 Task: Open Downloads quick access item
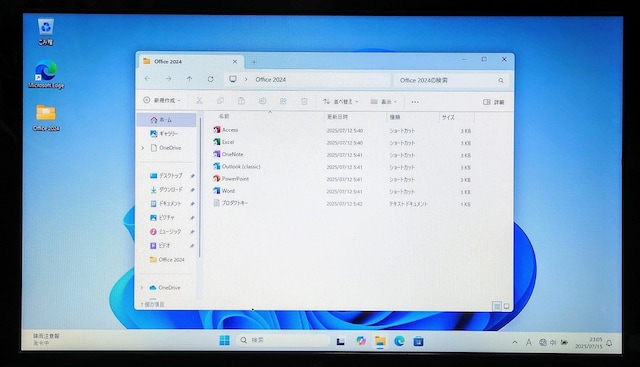point(167,189)
